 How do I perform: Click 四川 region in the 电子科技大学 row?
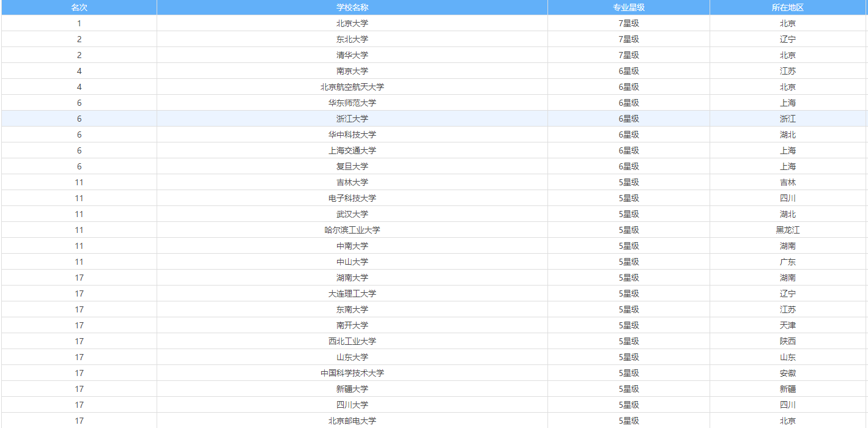[x=788, y=198]
